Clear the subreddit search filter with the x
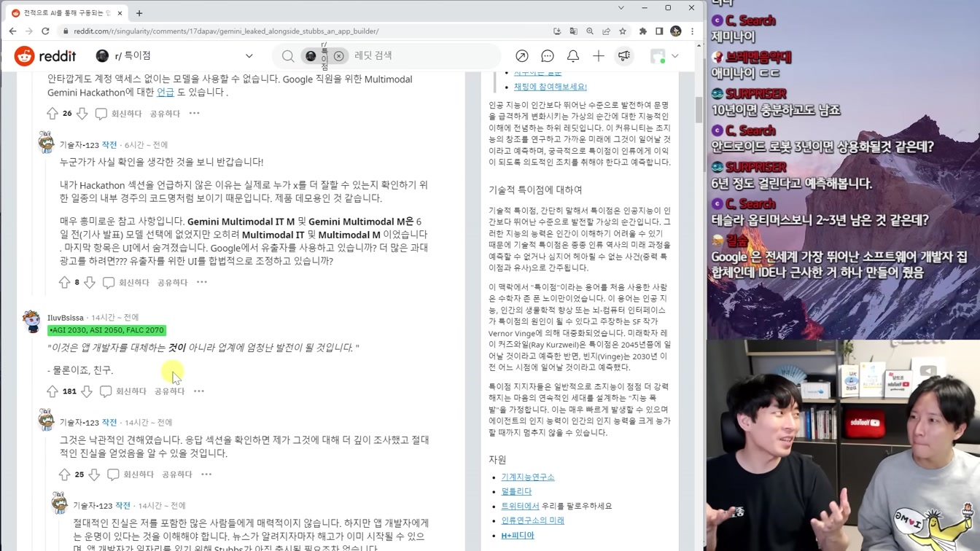Viewport: 980px width, 551px height. coord(339,56)
